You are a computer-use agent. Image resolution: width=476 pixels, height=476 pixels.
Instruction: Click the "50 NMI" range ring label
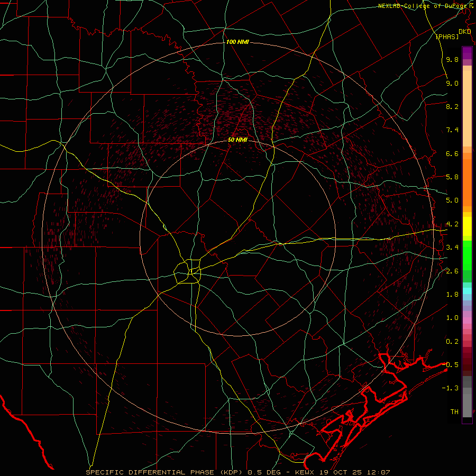click(x=237, y=140)
